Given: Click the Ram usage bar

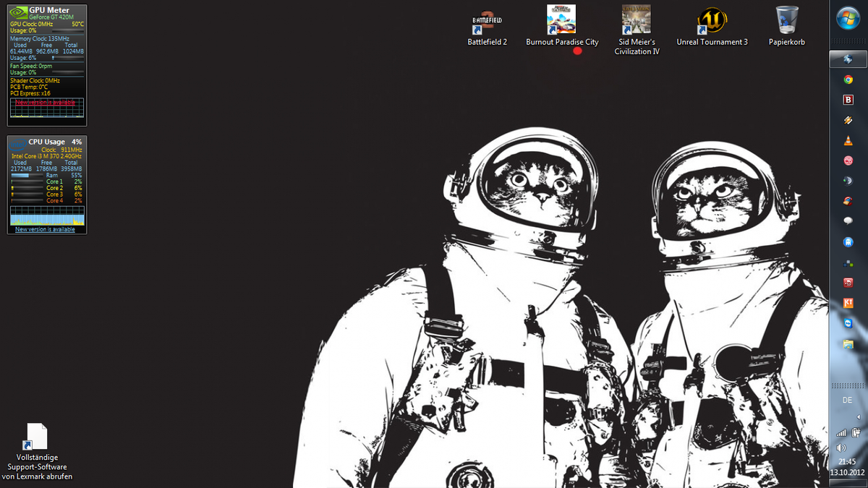Looking at the screenshot, I should 27,175.
